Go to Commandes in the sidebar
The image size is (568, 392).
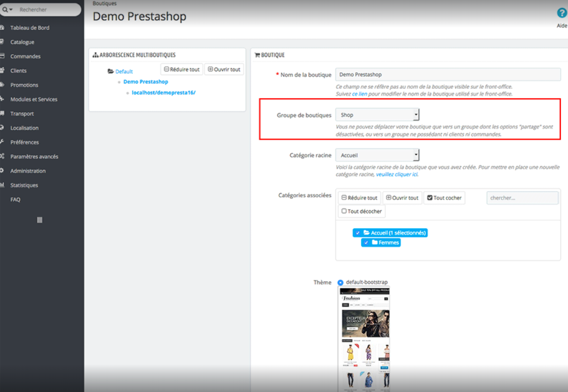tap(25, 57)
